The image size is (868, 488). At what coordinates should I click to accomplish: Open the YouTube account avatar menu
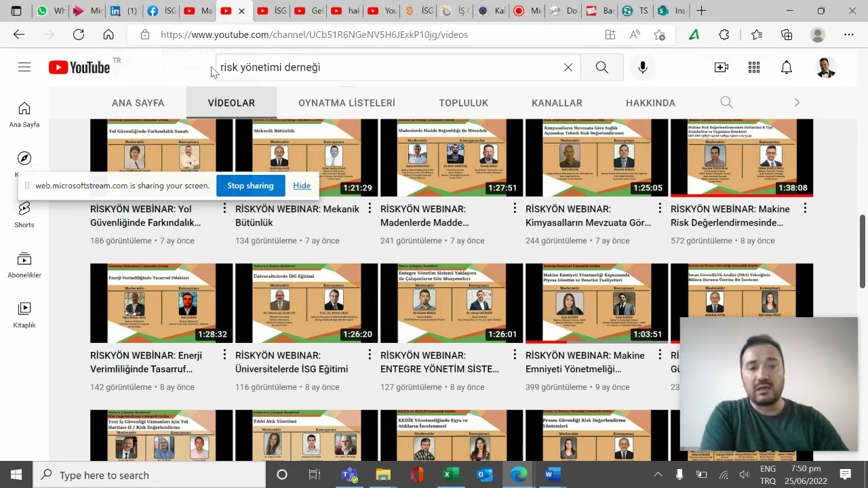(x=826, y=67)
